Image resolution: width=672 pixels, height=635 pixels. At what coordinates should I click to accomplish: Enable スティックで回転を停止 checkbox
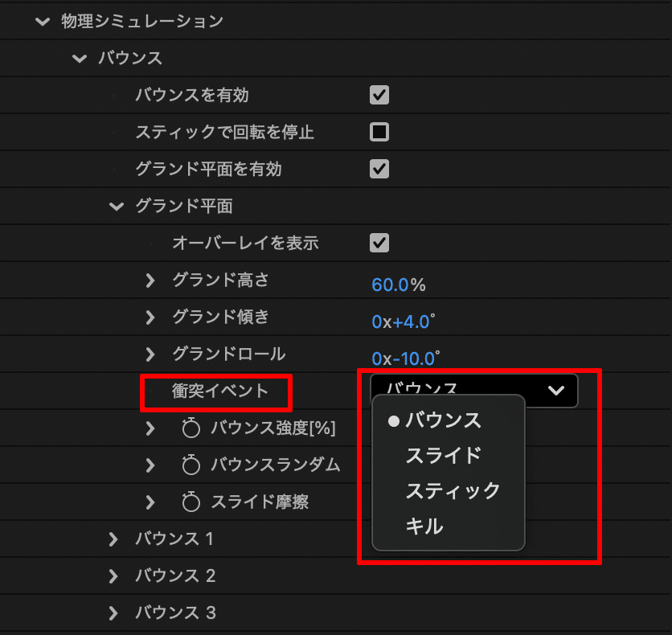[379, 132]
